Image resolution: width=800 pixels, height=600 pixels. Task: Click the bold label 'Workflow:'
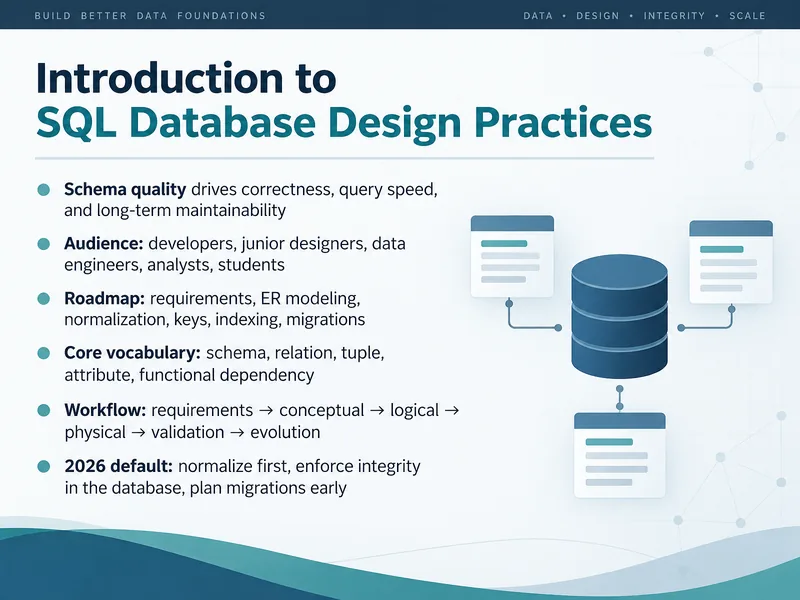(106, 410)
